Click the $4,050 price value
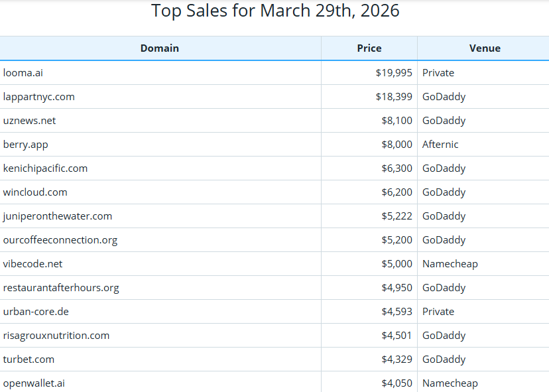 pyautogui.click(x=396, y=383)
